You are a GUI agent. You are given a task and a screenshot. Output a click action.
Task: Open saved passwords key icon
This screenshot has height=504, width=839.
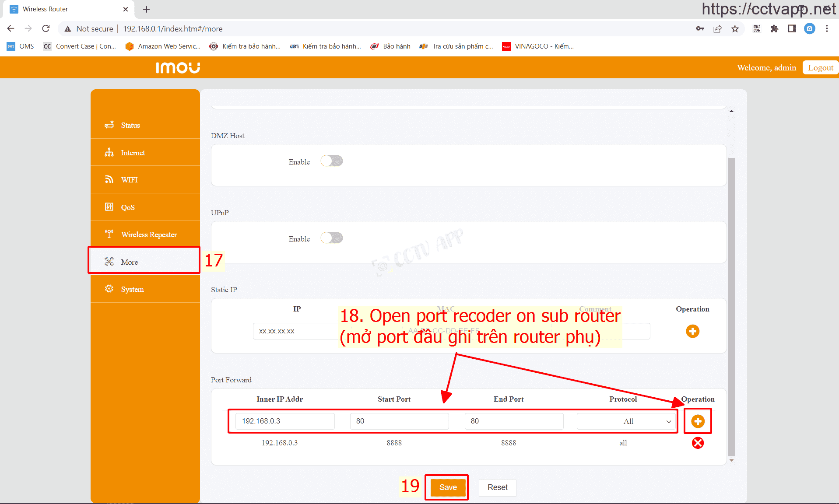pyautogui.click(x=700, y=29)
